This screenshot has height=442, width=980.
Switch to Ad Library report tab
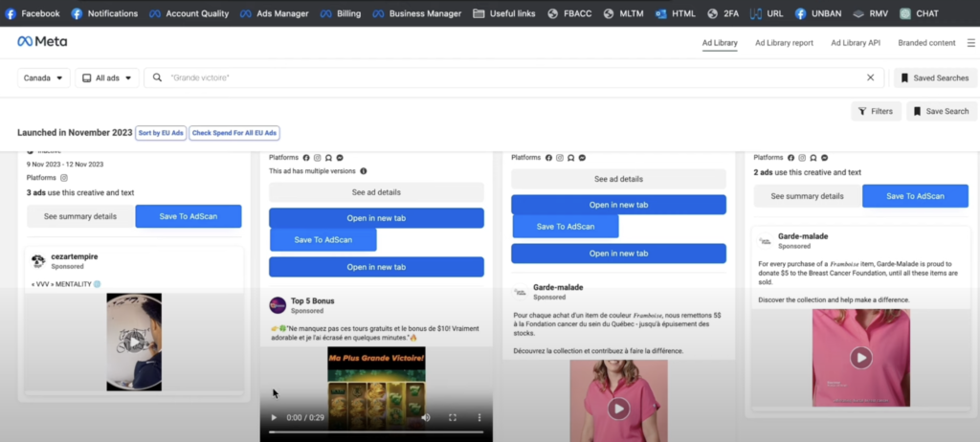coord(784,43)
